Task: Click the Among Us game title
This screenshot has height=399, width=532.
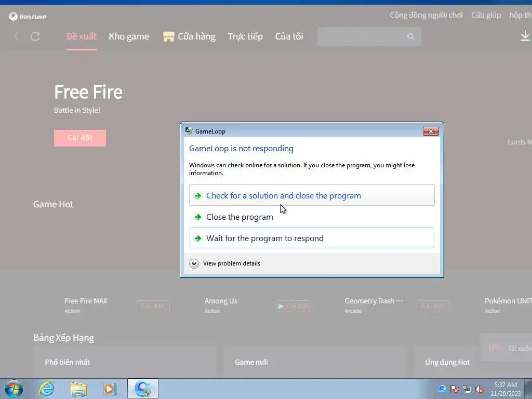Action: pos(221,301)
